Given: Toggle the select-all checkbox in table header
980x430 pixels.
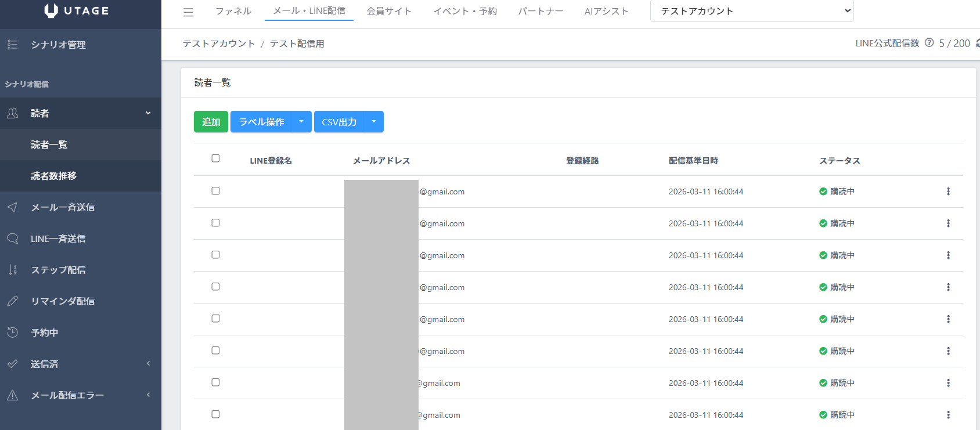Looking at the screenshot, I should (x=215, y=158).
